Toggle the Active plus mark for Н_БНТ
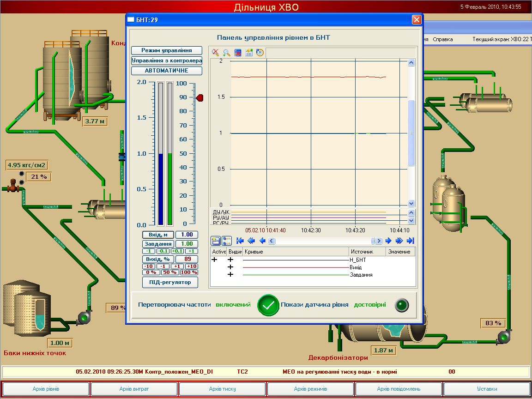 pos(214,260)
